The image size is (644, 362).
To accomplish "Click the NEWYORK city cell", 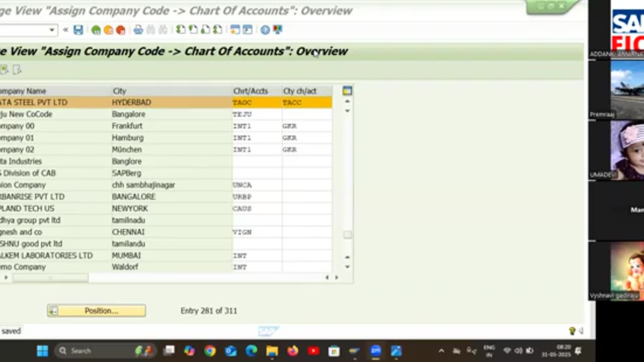I will tap(172, 209).
